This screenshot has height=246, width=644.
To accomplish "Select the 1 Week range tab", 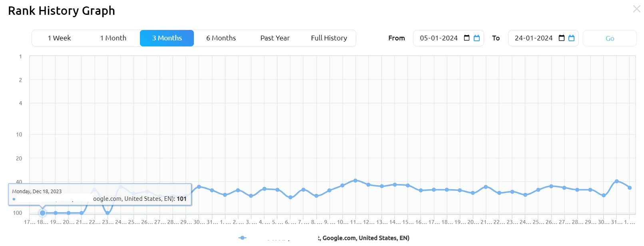I will (x=59, y=38).
